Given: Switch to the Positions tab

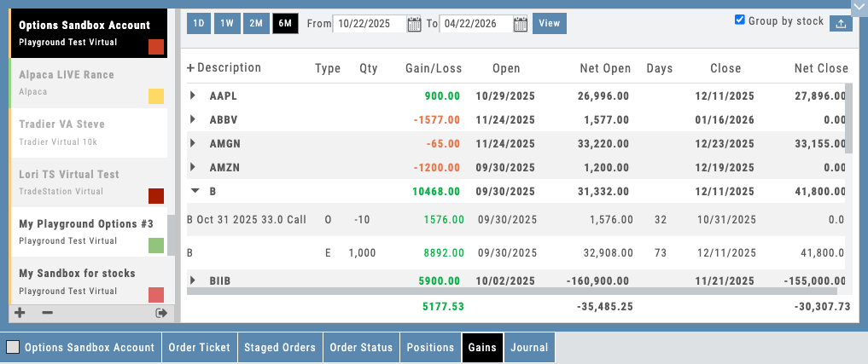Looking at the screenshot, I should click(430, 348).
